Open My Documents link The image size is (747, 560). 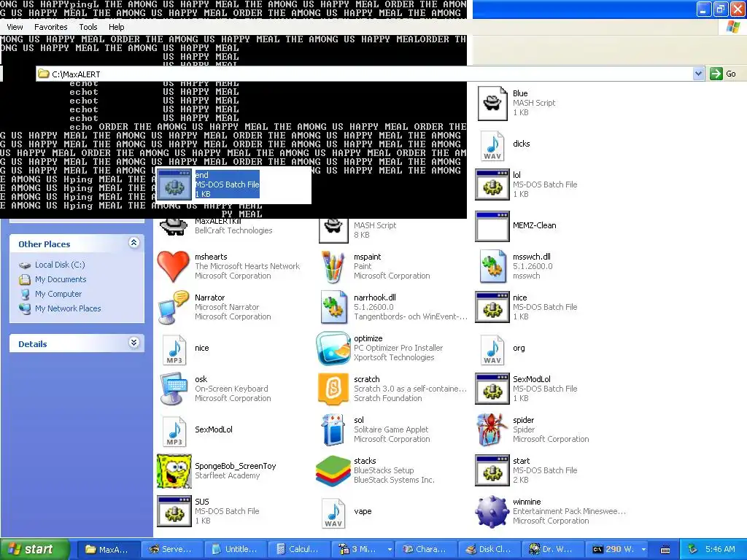click(x=61, y=279)
